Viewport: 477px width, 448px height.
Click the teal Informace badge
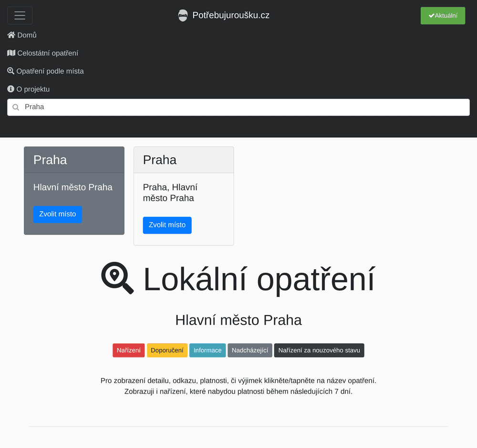click(x=207, y=350)
